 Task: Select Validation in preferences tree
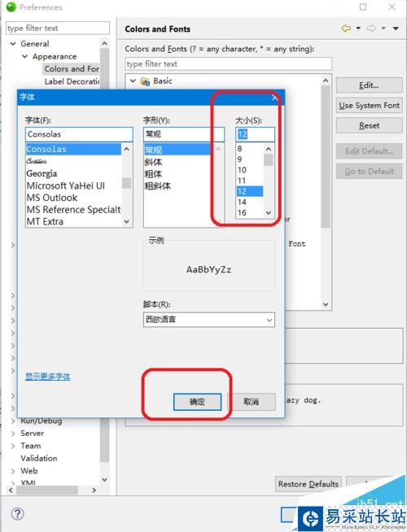[39, 458]
